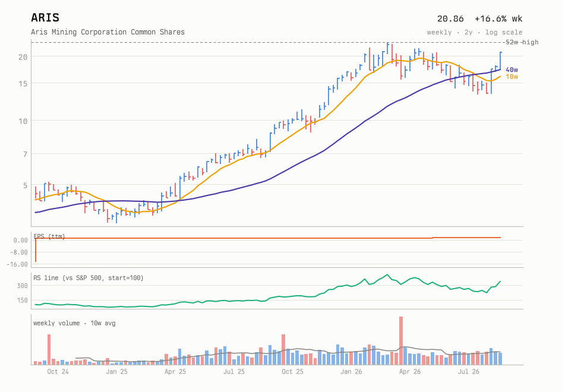Image resolution: width=562 pixels, height=392 pixels.
Task: Click the Oct 25 date axis label
Action: pos(292,372)
